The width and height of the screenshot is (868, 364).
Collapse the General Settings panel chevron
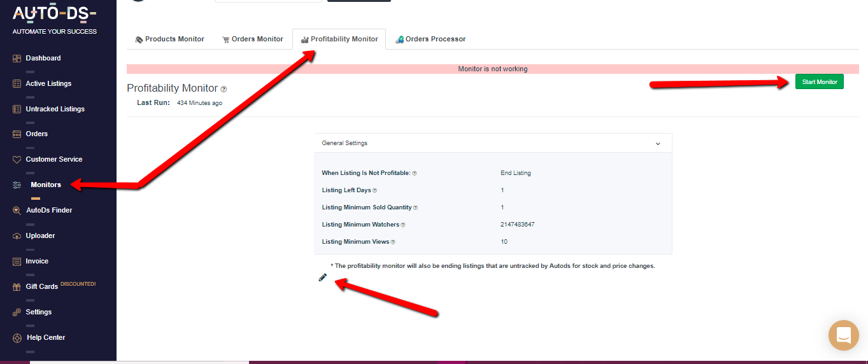click(658, 144)
